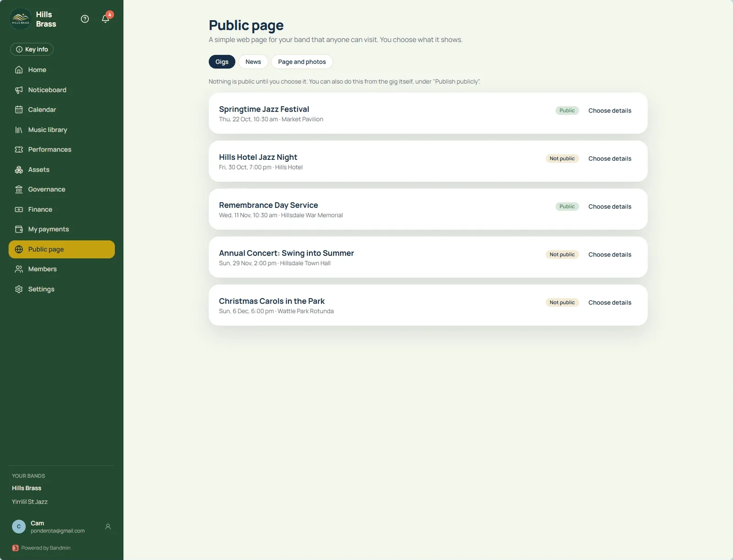Click the Christmas Carols in the Park title
This screenshot has height=560, width=733.
pos(272,301)
